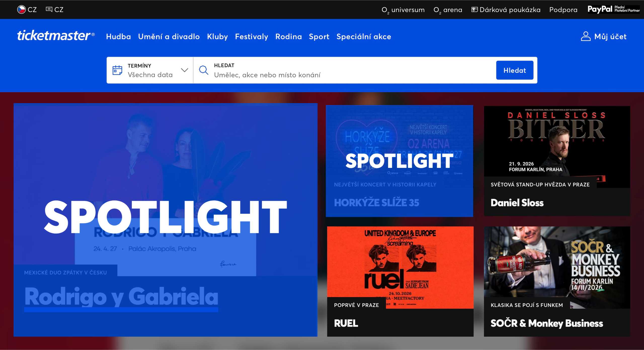Open the Podpora support link
This screenshot has width=644, height=350.
point(563,10)
